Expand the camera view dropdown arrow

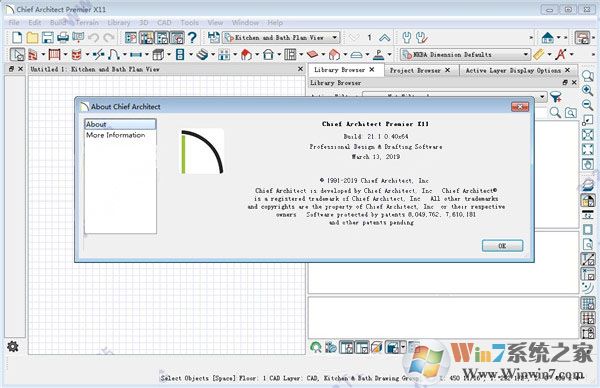click(559, 37)
